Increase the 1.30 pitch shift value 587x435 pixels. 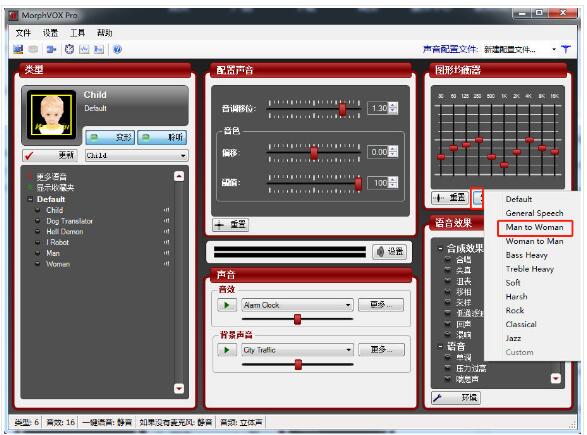[393, 105]
